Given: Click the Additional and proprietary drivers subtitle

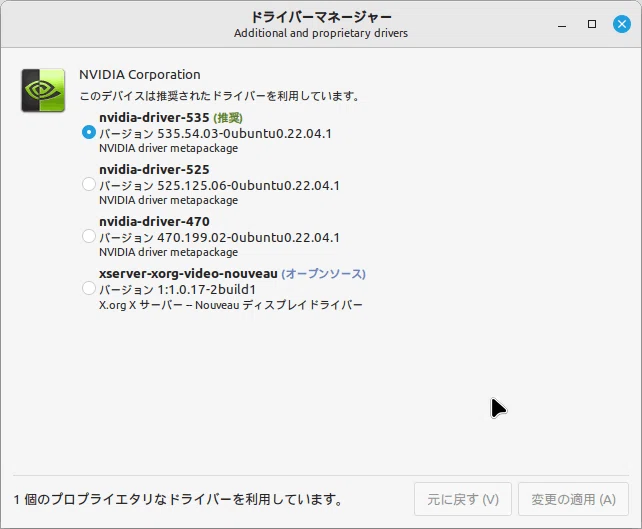Looking at the screenshot, I should pos(321,33).
